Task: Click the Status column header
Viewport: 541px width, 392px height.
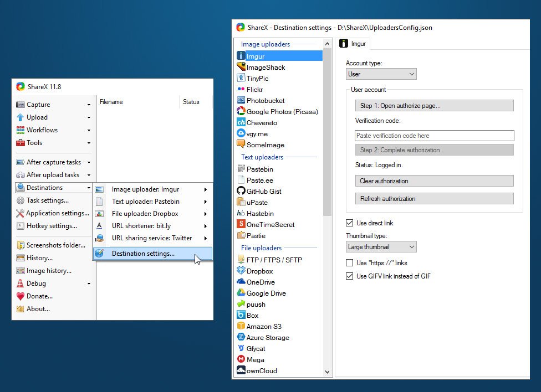Action: (195, 102)
